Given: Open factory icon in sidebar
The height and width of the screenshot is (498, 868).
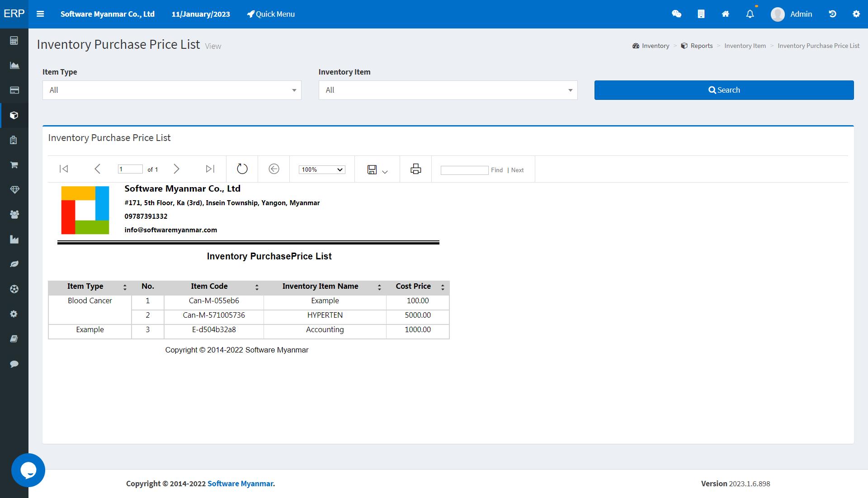Looking at the screenshot, I should pyautogui.click(x=14, y=240).
